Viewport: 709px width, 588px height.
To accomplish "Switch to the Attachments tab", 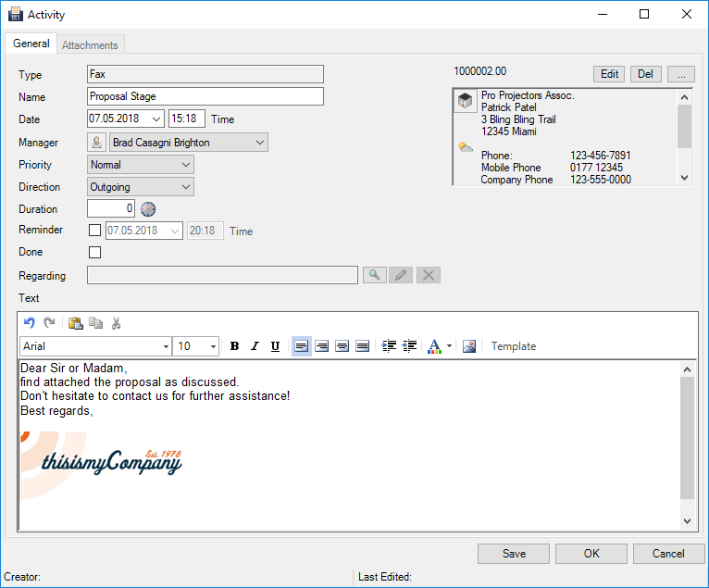I will pyautogui.click(x=90, y=44).
